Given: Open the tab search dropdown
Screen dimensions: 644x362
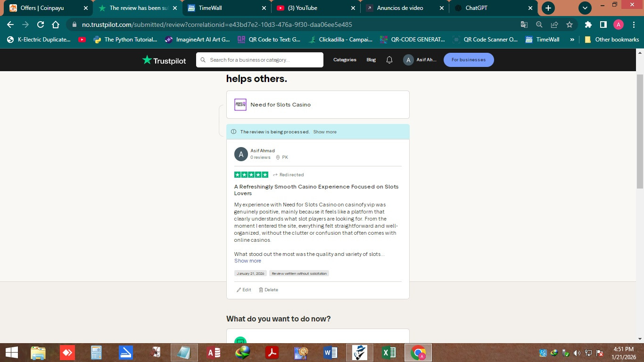Looking at the screenshot, I should (585, 8).
